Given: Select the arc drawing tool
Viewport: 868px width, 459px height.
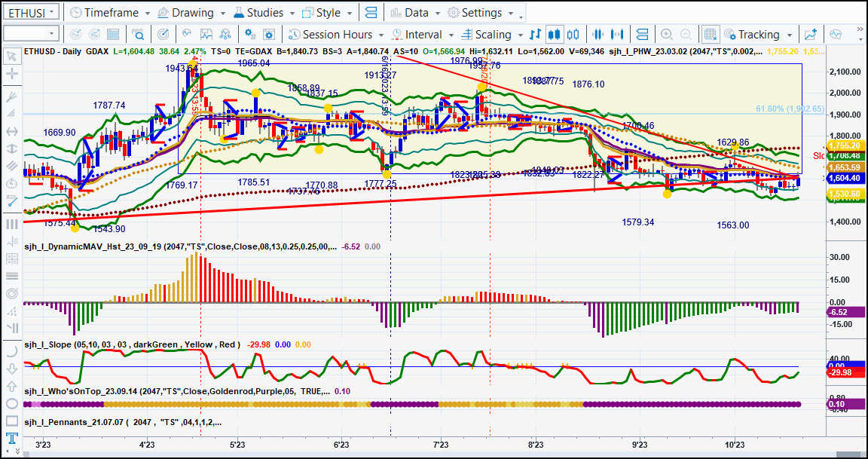Looking at the screenshot, I should pyautogui.click(x=11, y=351).
